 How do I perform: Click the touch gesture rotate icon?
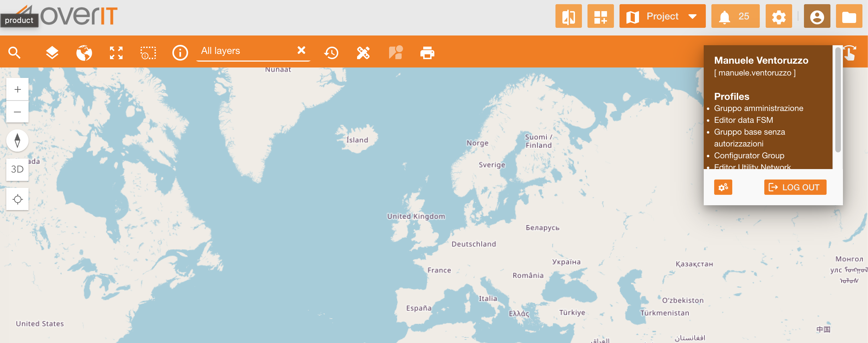click(x=850, y=53)
